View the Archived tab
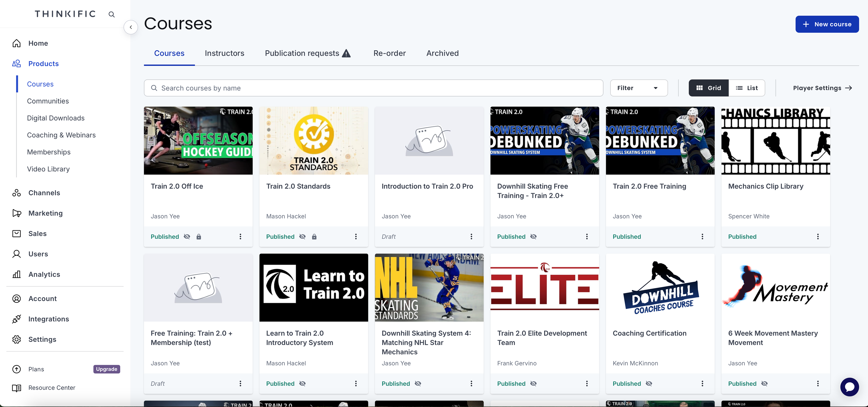The image size is (868, 407). pyautogui.click(x=442, y=53)
